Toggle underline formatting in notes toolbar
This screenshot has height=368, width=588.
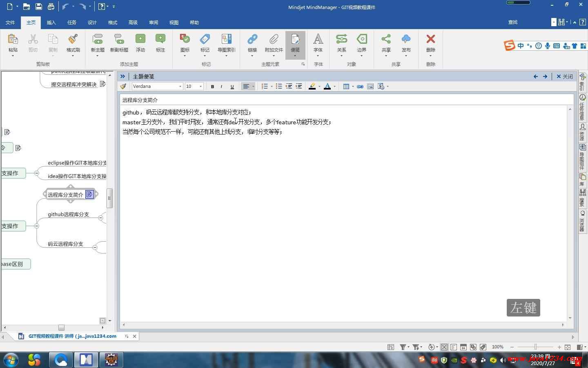(232, 86)
